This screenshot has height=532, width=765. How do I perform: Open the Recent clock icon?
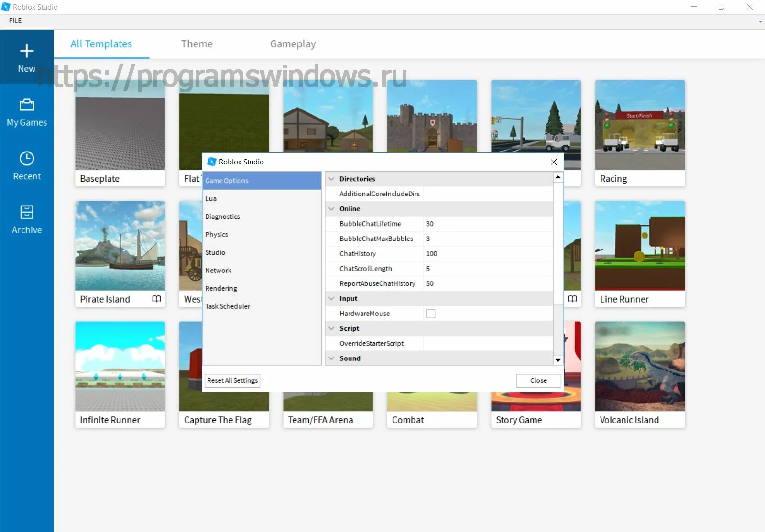click(x=27, y=158)
